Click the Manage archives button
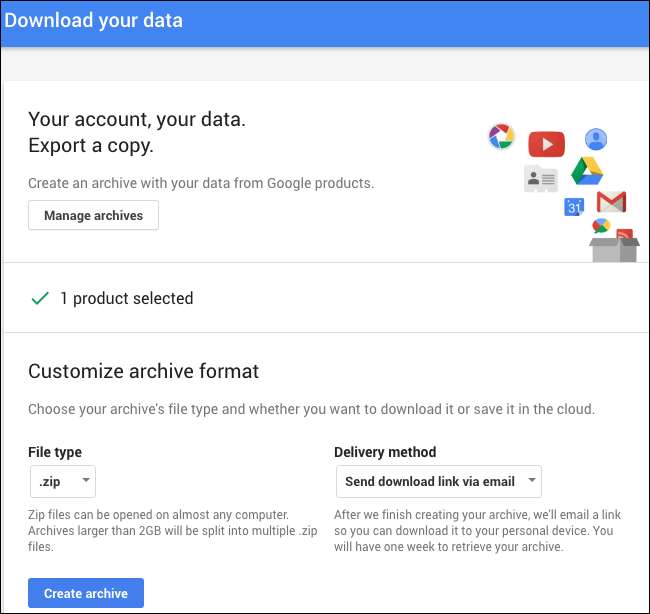 point(93,215)
